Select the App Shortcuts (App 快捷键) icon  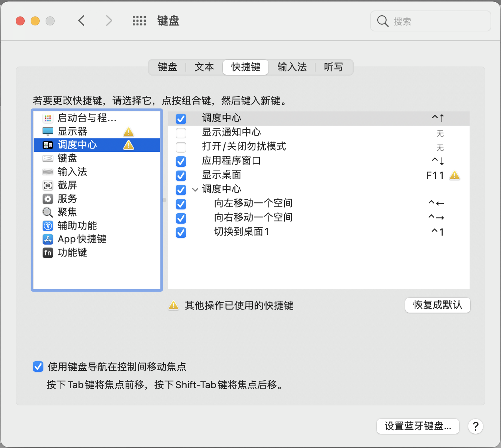click(48, 239)
